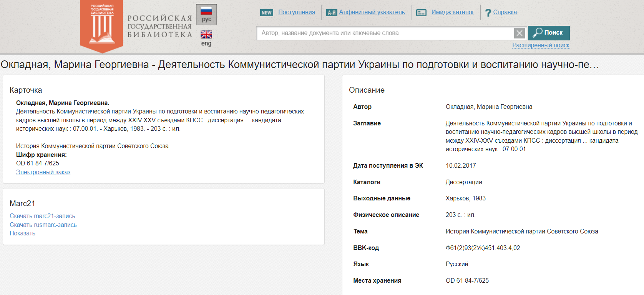
Task: Switch language with the Russian flag icon
Action: [206, 11]
